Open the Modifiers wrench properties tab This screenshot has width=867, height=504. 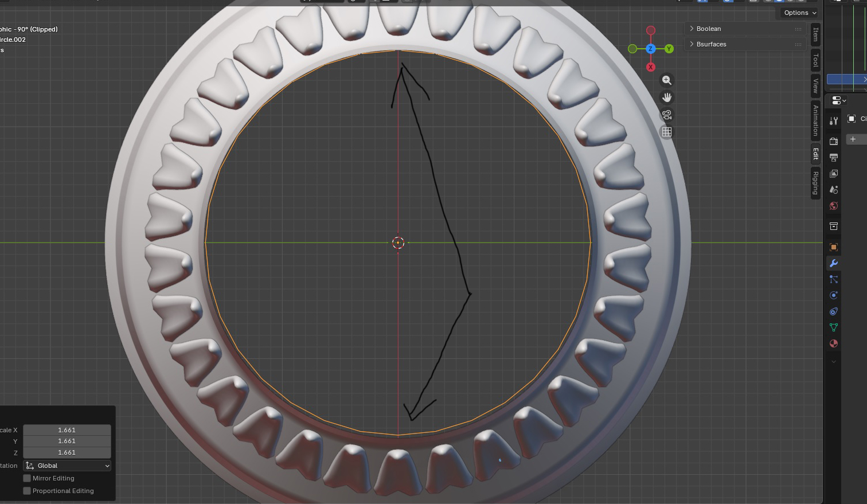coord(834,263)
